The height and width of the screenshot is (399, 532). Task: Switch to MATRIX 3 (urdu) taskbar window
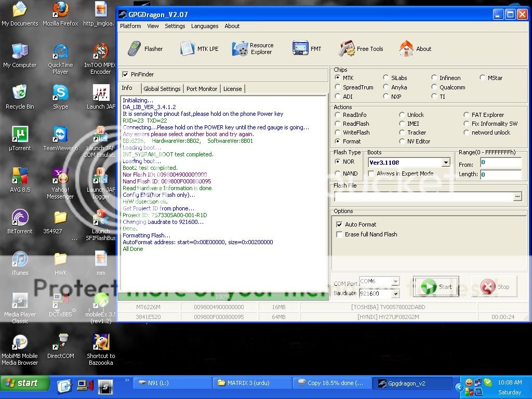[x=252, y=383]
